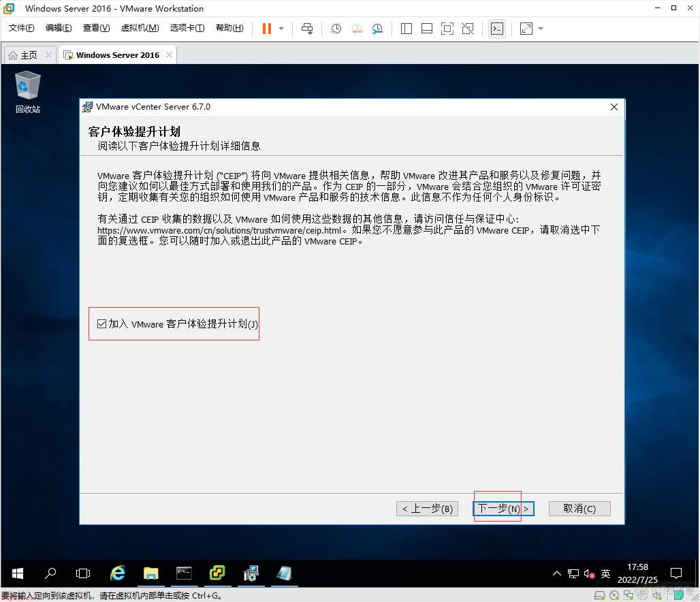700x602 pixels.
Task: Launch Internet Explorer from the taskbar
Action: coord(117,573)
